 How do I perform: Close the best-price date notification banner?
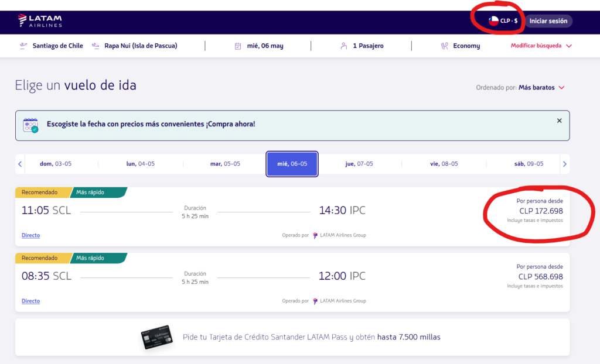point(559,121)
